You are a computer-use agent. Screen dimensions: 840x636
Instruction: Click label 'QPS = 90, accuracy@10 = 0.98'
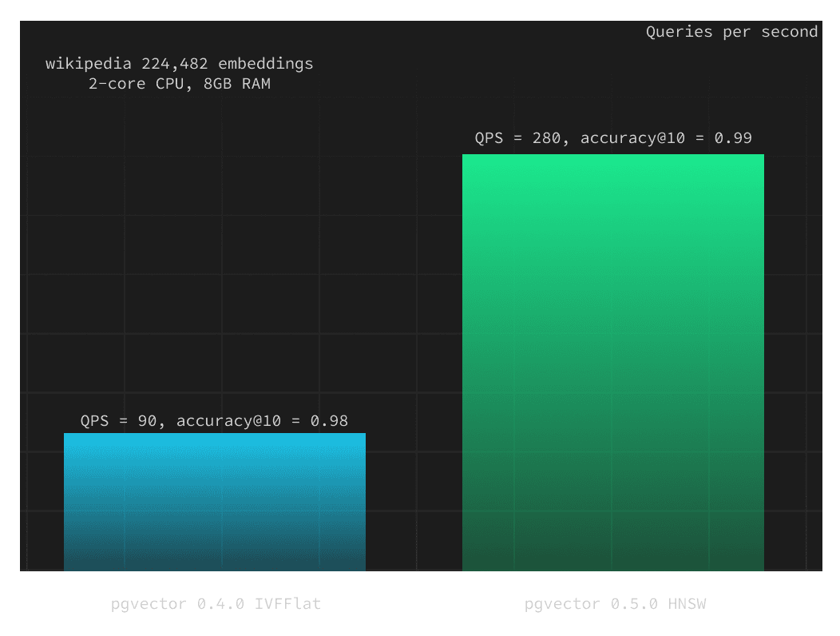tap(214, 421)
